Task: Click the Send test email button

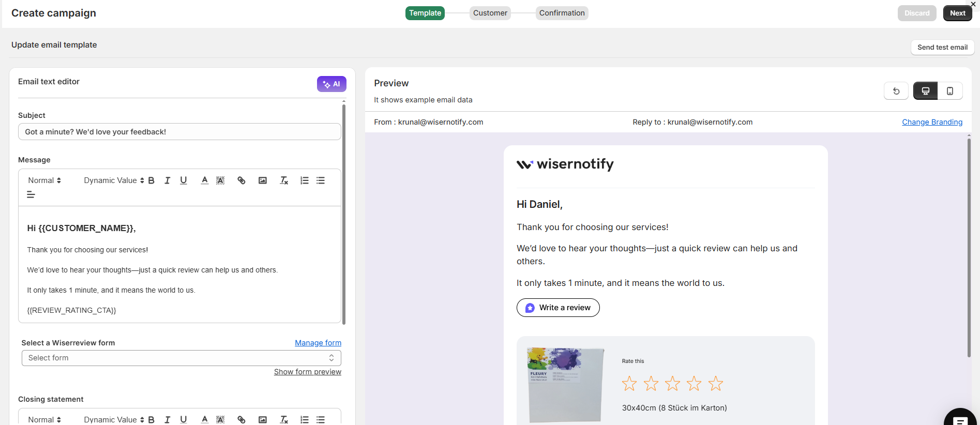Action: click(942, 47)
